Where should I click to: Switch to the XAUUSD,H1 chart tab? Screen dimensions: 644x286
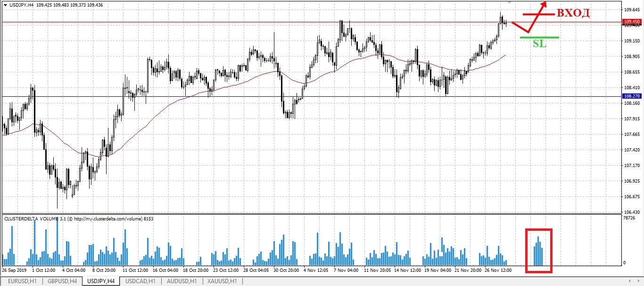click(222, 281)
